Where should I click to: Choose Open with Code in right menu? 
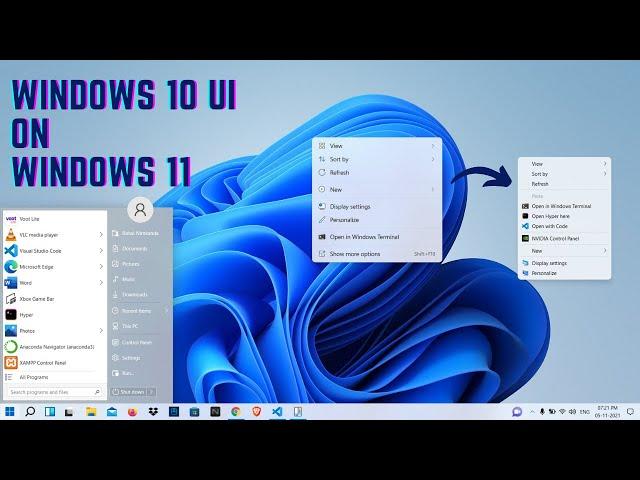click(x=549, y=226)
